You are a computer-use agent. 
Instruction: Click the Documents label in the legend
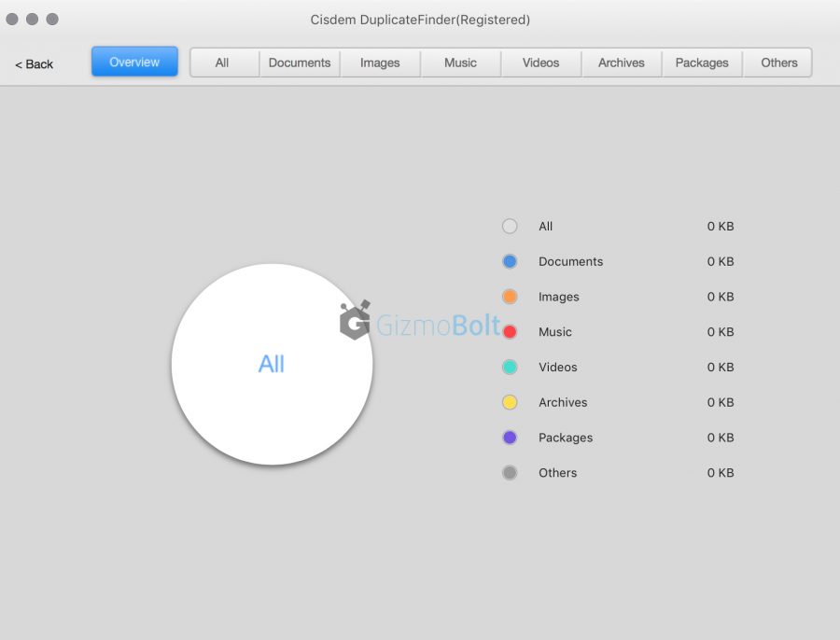tap(570, 261)
